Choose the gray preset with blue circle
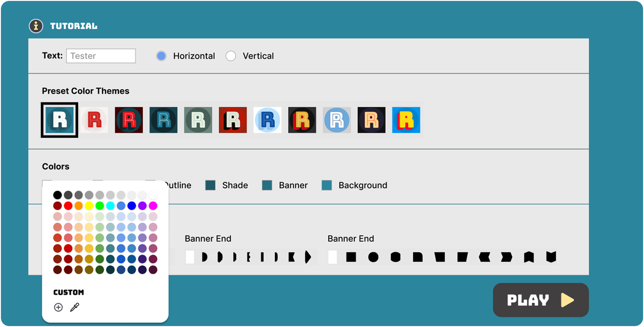 [337, 120]
